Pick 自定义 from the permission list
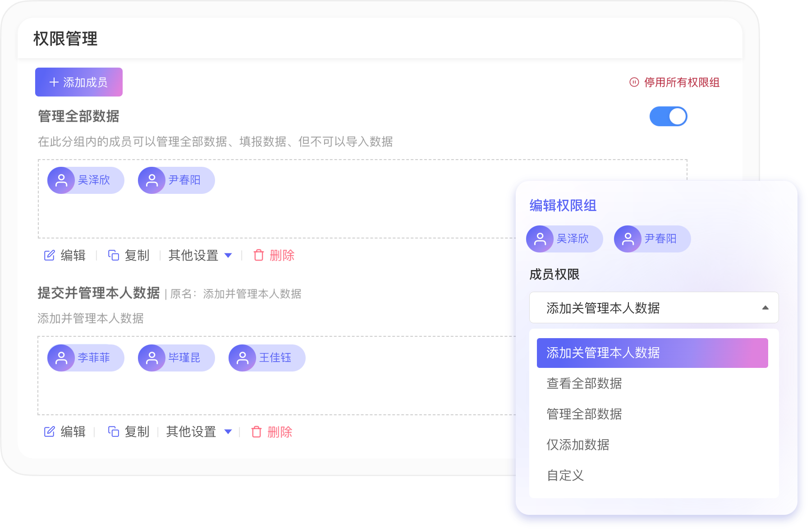The image size is (811, 532). pyautogui.click(x=565, y=475)
